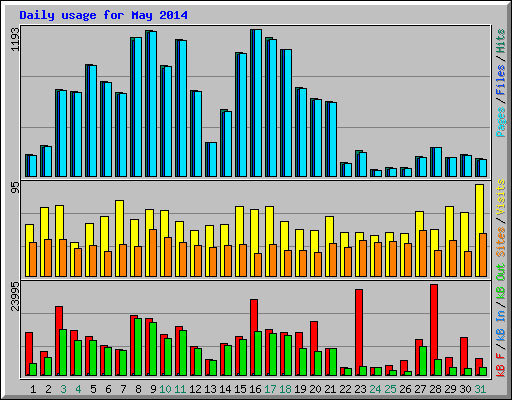The height and width of the screenshot is (400, 512).
Task: Click the orange sites bar for day 9
Action: tap(153, 253)
